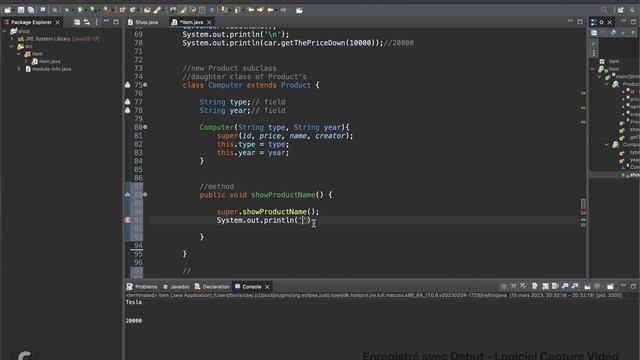Click the Open Type toolbar icon
640x360 pixels.
click(147, 10)
